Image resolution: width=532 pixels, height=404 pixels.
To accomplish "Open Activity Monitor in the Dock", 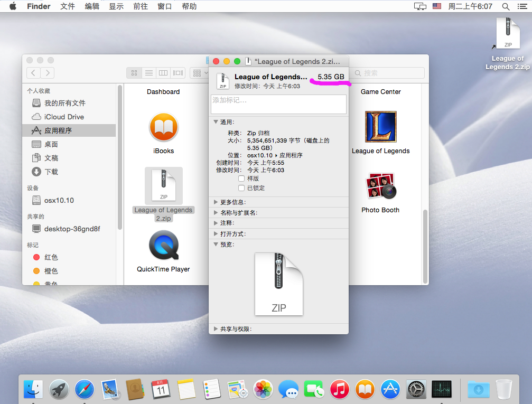I will [x=442, y=389].
